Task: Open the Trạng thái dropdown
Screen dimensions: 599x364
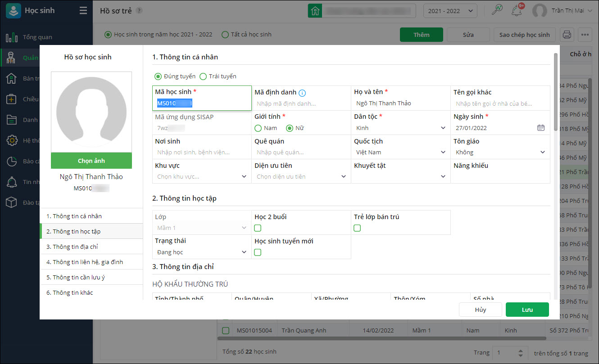Action: click(x=201, y=252)
